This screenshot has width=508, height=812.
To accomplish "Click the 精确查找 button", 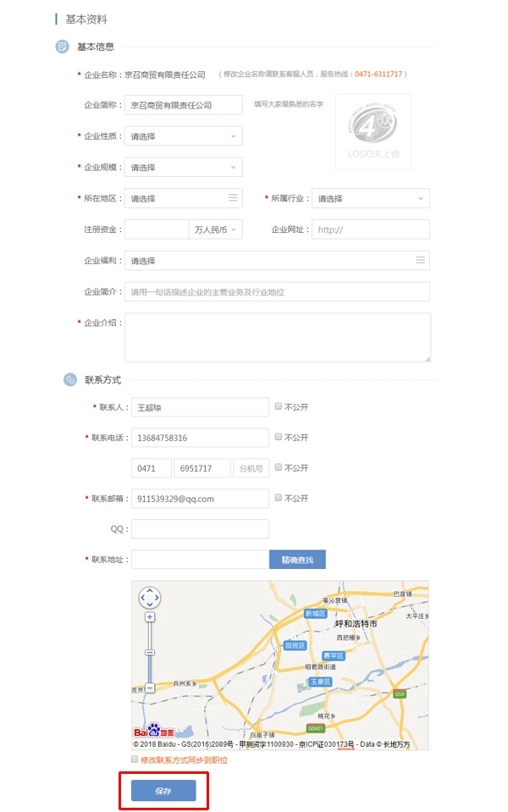I will [297, 560].
